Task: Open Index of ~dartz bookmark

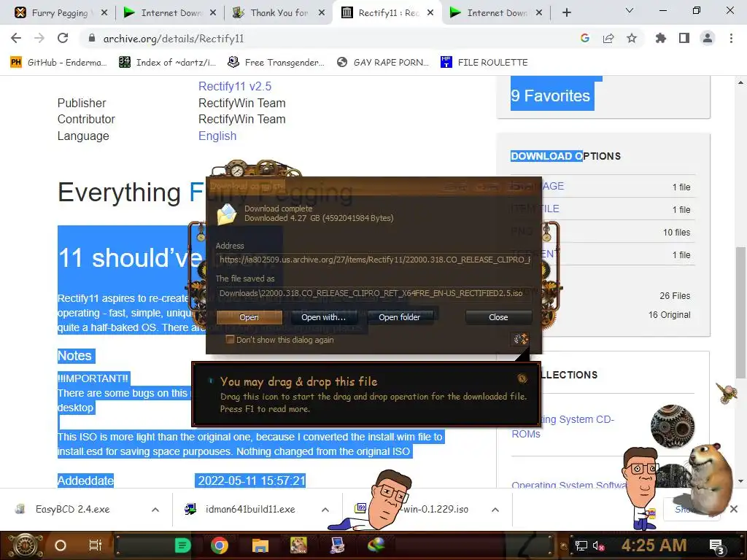Action: 167,63
